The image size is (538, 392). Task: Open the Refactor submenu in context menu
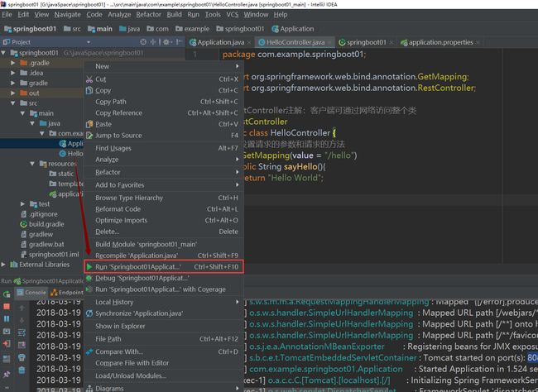point(164,172)
